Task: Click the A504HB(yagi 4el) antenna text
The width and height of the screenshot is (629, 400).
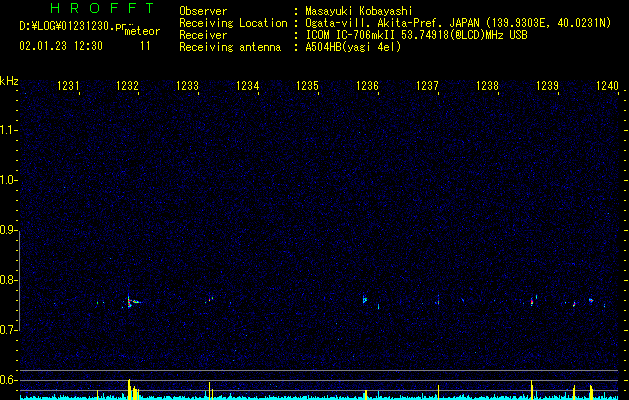Action: pyautogui.click(x=353, y=47)
